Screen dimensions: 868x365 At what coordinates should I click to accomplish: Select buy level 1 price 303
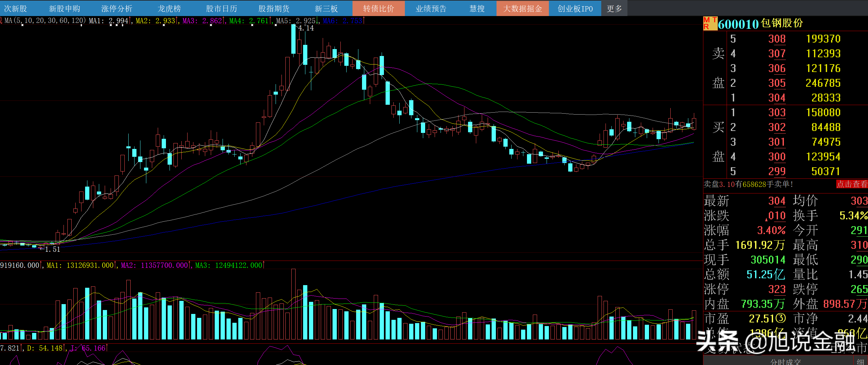(x=777, y=113)
